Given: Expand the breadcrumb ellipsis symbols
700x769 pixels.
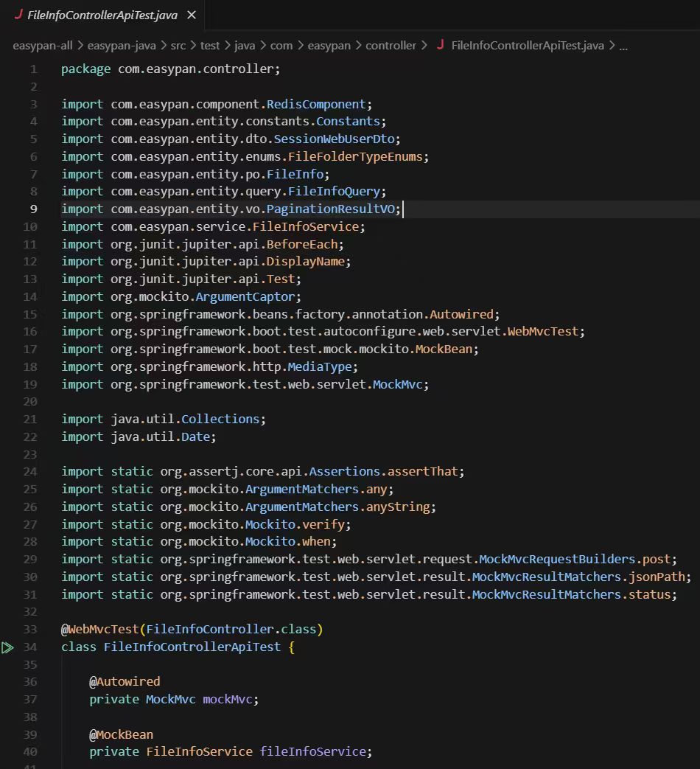Looking at the screenshot, I should click(x=623, y=46).
